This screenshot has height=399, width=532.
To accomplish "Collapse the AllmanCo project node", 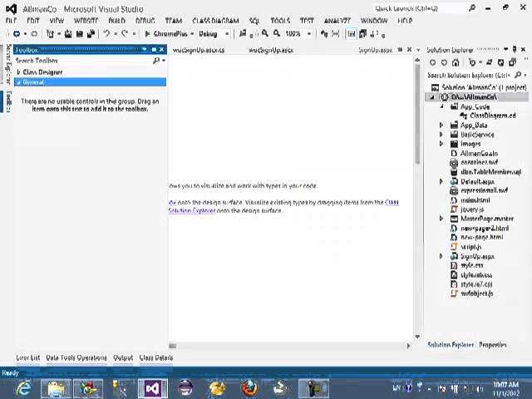I will [432, 97].
